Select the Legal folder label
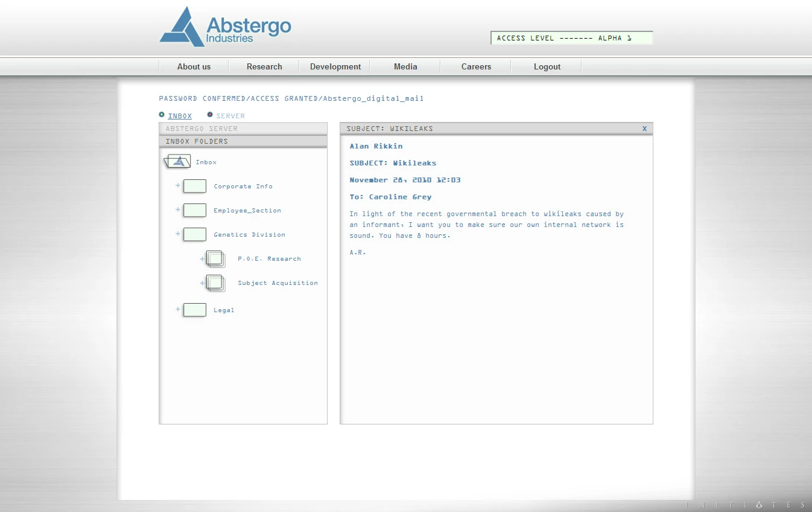Screen dimensions: 812x512 (x=224, y=310)
